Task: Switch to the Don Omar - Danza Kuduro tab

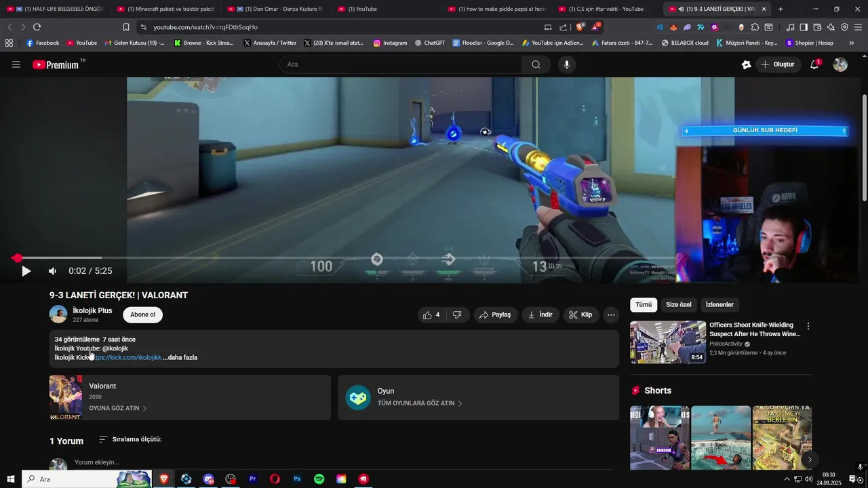Action: [x=275, y=9]
